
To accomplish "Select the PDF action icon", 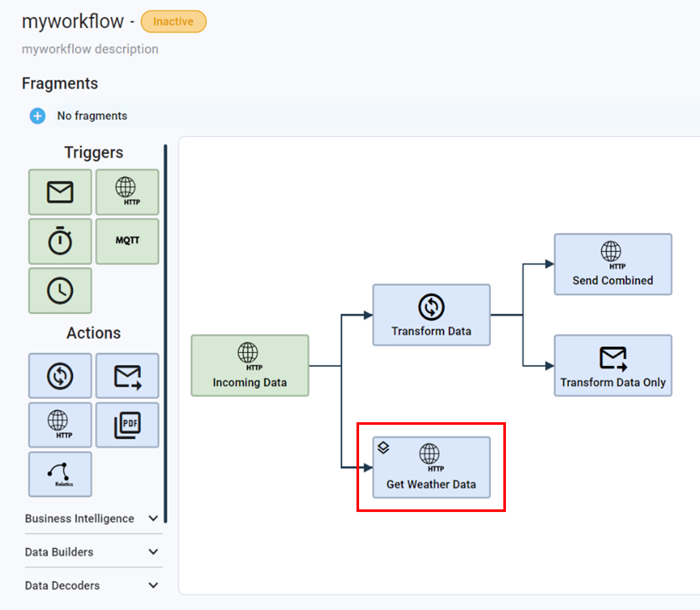I will pyautogui.click(x=127, y=424).
